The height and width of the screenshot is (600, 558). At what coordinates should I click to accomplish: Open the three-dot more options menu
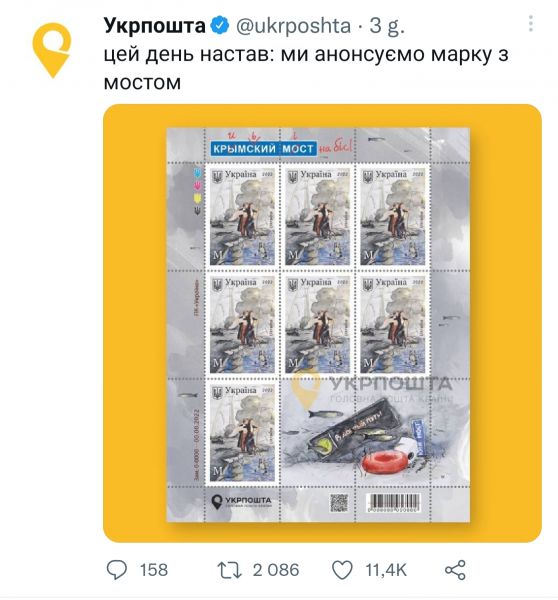tap(530, 24)
